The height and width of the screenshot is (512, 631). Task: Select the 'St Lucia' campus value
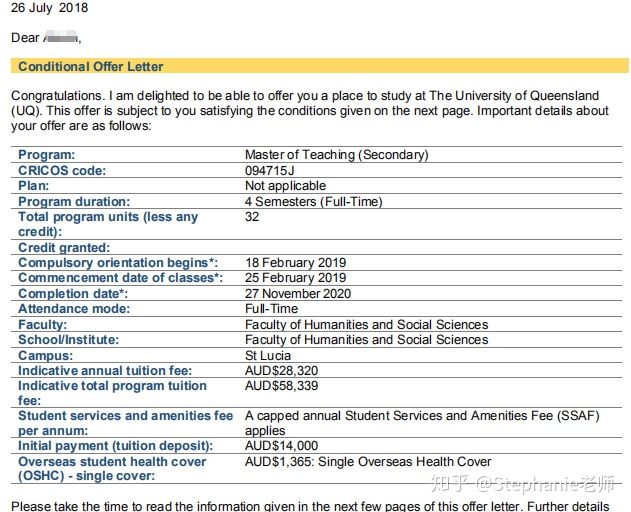coord(268,356)
